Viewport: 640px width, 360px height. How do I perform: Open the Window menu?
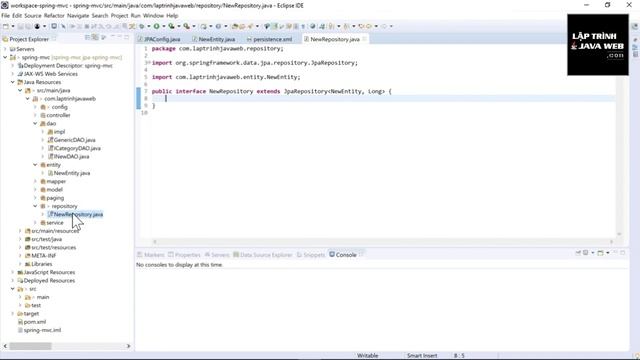153,16
